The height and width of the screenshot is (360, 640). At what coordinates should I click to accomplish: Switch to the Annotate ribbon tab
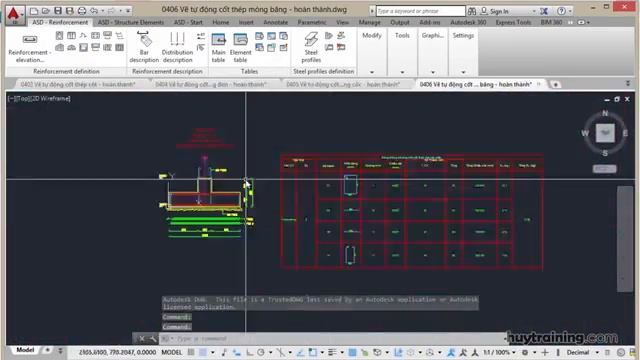276,22
